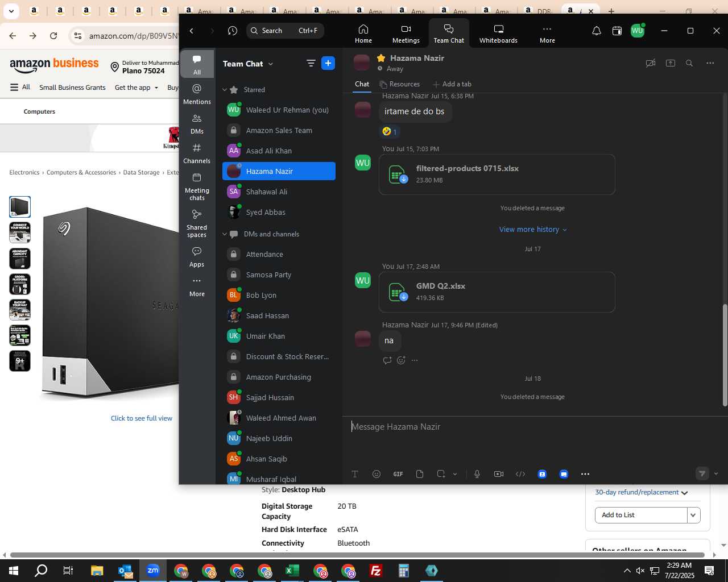Open the Whiteboards tab
Image resolution: width=728 pixels, height=582 pixels.
pyautogui.click(x=498, y=34)
